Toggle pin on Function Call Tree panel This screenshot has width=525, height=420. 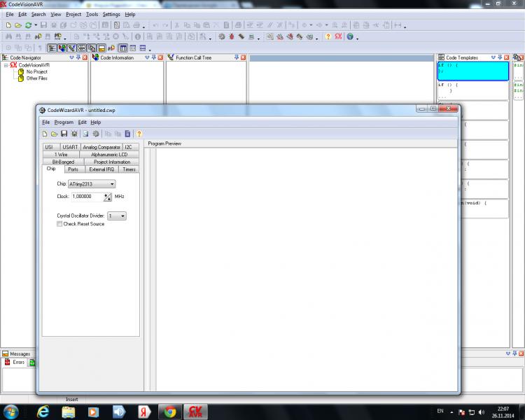coord(237,57)
